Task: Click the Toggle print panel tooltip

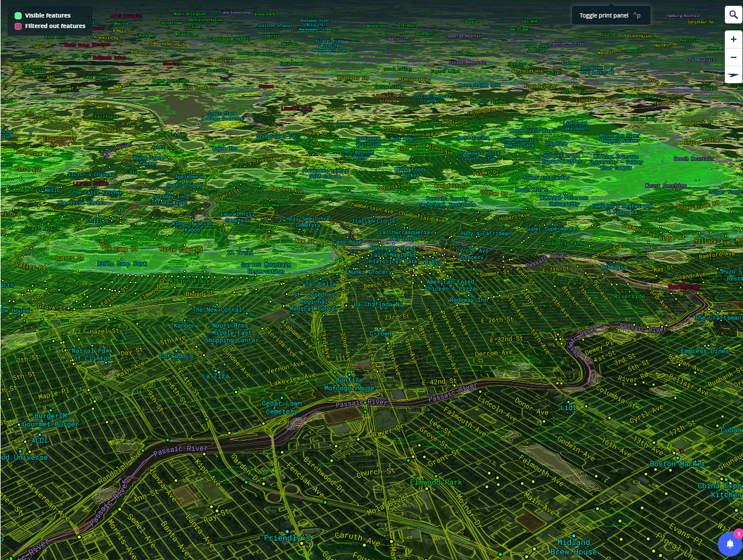Action: pos(610,16)
